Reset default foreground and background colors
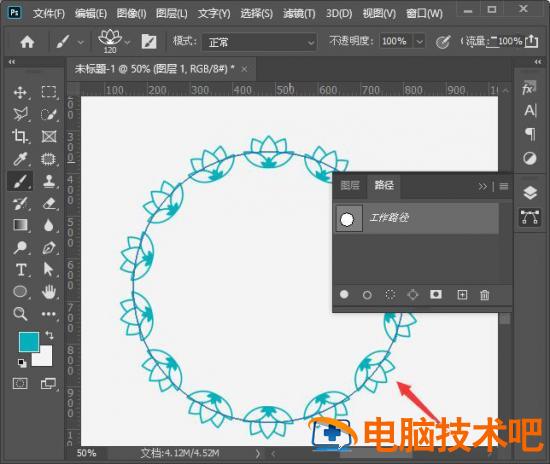 pyautogui.click(x=22, y=363)
